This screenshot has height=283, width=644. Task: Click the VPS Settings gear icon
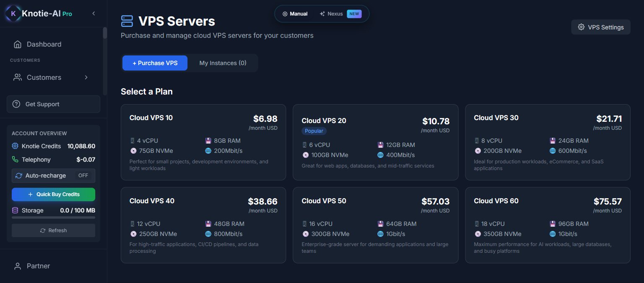(581, 27)
